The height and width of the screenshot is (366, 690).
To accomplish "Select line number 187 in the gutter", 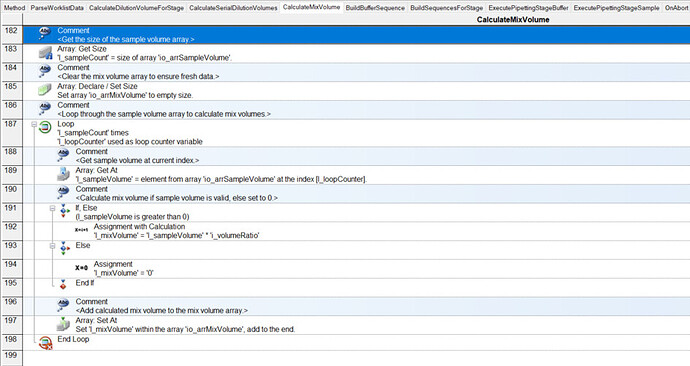I will [11, 132].
